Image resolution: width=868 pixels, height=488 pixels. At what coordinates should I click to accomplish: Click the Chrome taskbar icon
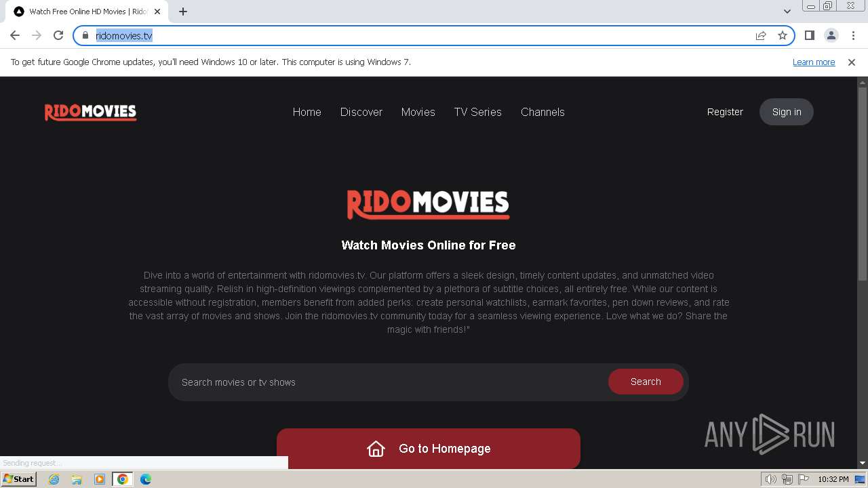click(123, 479)
